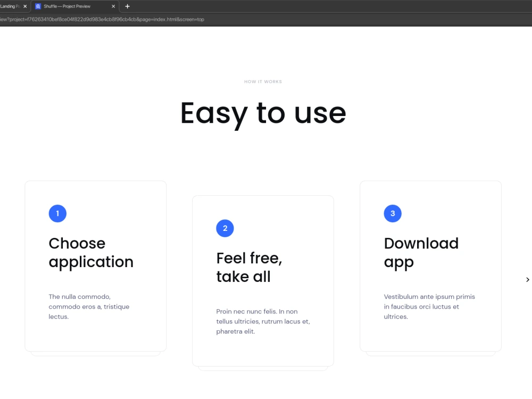The width and height of the screenshot is (532, 399).
Task: Click the 'HOW IT WORKS' label
Action: (x=263, y=82)
